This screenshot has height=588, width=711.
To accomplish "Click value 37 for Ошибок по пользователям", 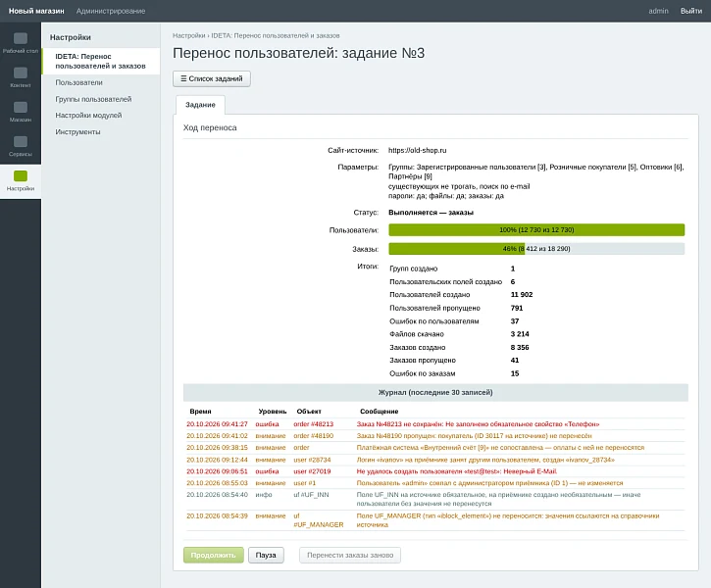I will (x=515, y=321).
